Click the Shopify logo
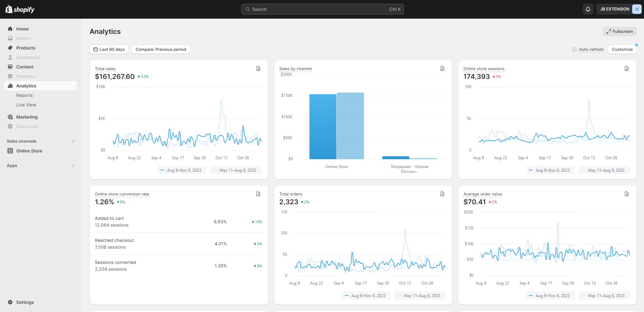Screen dimensions: 644x312 20,9
